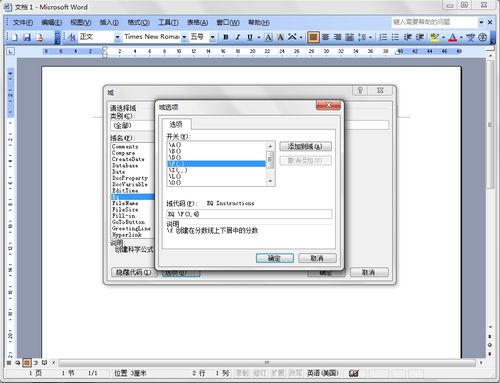The height and width of the screenshot is (383, 500).
Task: Click help button in the field dialog title bar
Action: [360, 90]
